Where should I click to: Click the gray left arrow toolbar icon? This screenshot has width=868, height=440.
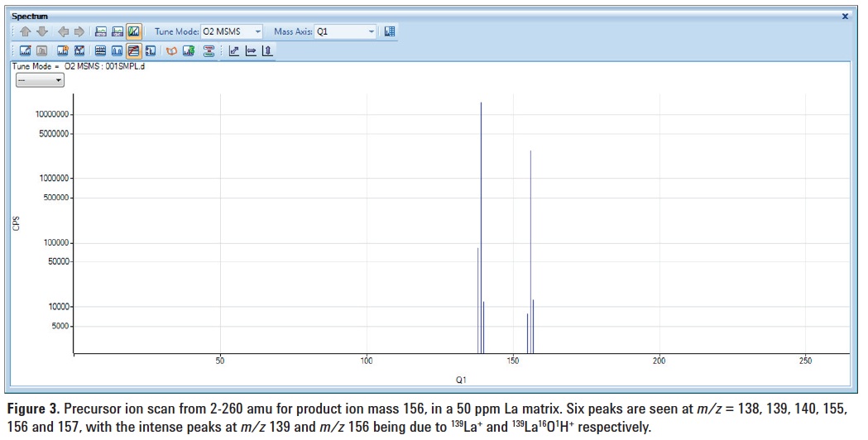click(63, 32)
